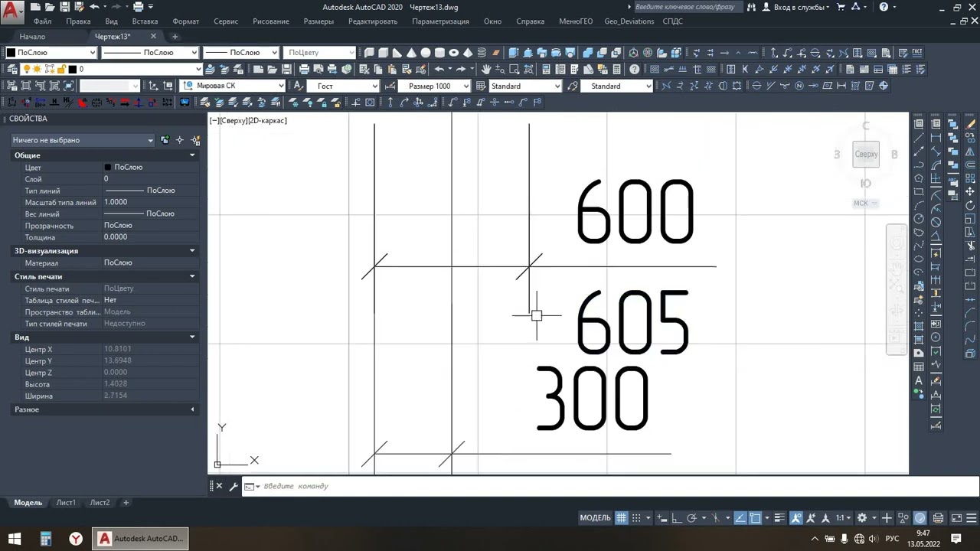Viewport: 980px width, 551px height.
Task: Select the Sphere 3D primitive icon
Action: [425, 53]
